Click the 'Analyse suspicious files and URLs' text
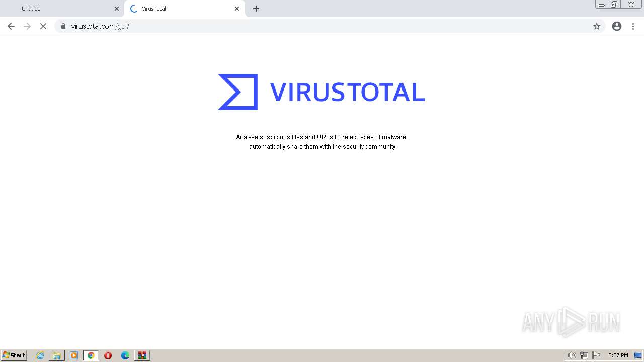The height and width of the screenshot is (362, 644). coord(322,137)
